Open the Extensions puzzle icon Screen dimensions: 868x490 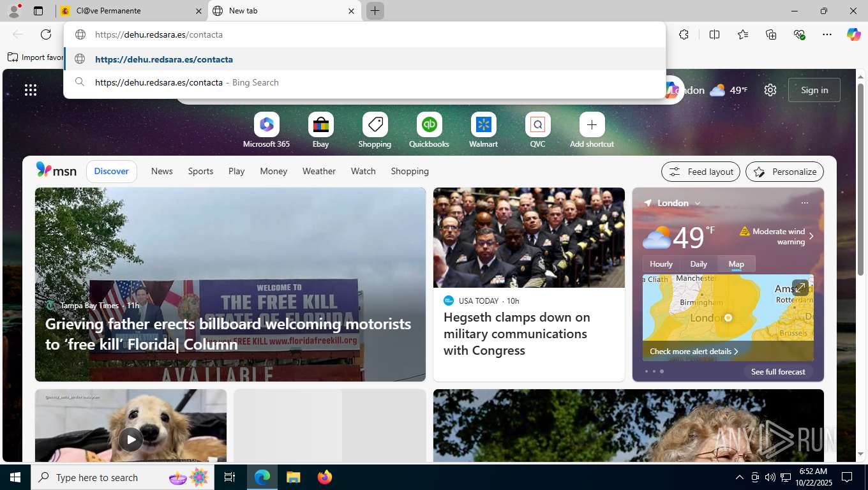point(684,34)
